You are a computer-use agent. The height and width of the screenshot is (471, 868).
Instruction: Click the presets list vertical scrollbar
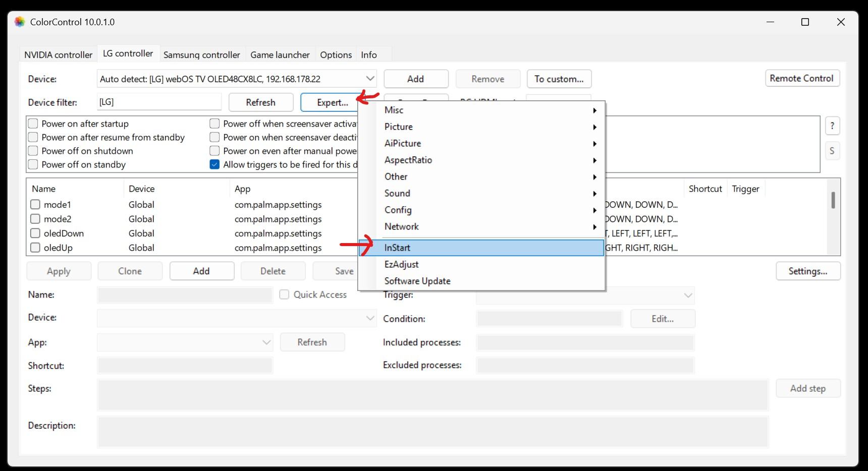(x=833, y=200)
